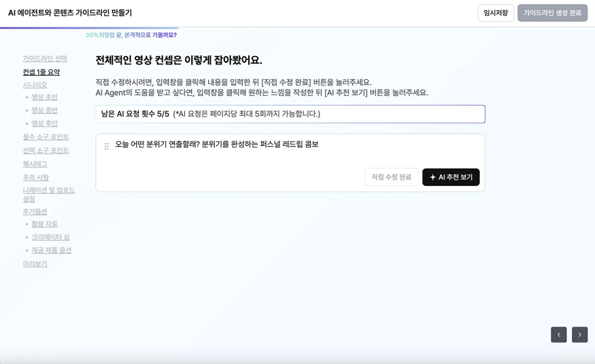The image size is (595, 364).
Task: Open 선택 소구 포인트 section
Action: coord(46,150)
